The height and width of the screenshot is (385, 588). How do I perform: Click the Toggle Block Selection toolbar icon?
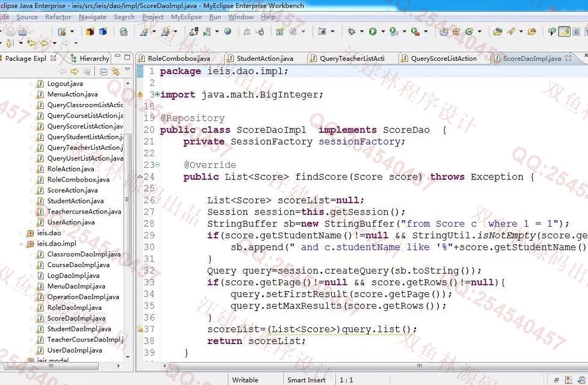pyautogui.click(x=577, y=32)
